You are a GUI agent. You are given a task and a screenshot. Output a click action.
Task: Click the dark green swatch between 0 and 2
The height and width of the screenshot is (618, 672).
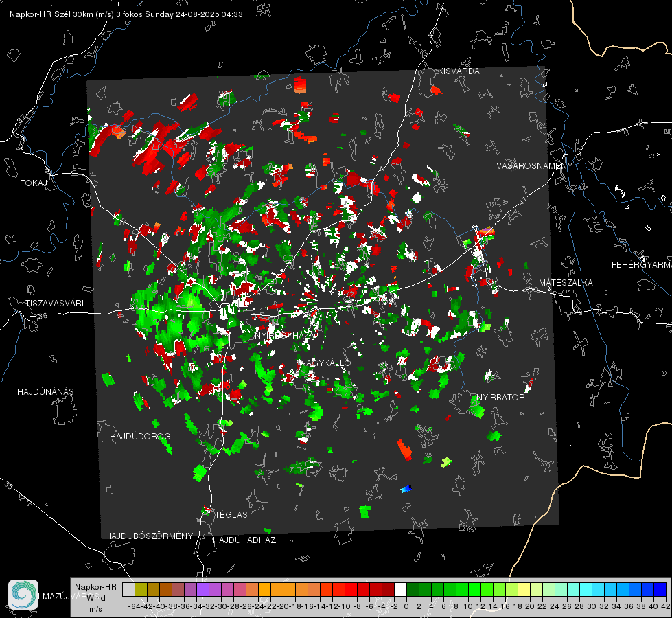click(x=413, y=589)
